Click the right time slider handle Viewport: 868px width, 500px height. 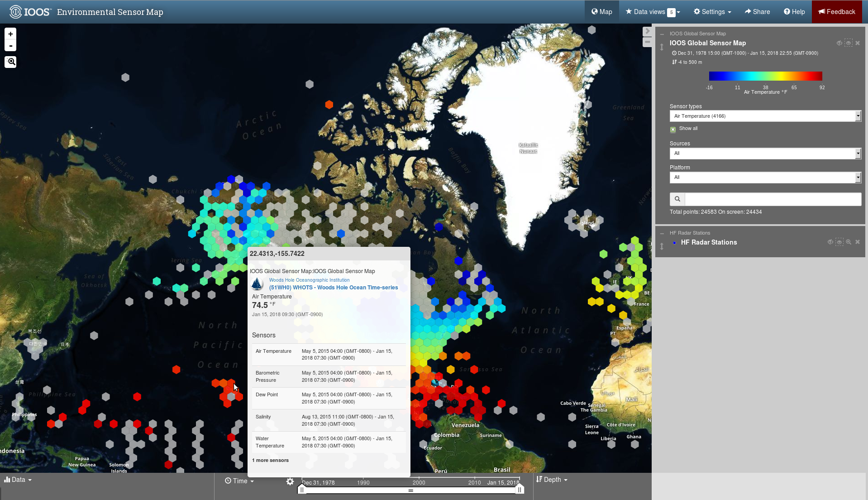520,490
